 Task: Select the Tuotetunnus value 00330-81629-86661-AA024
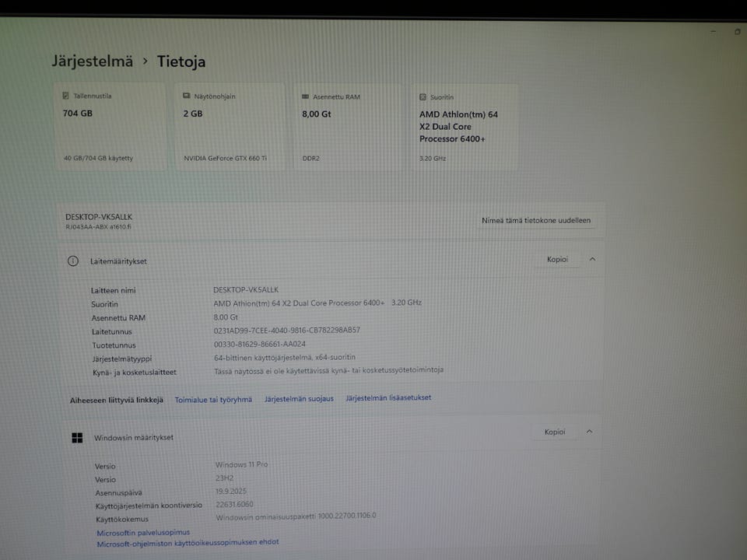point(260,344)
